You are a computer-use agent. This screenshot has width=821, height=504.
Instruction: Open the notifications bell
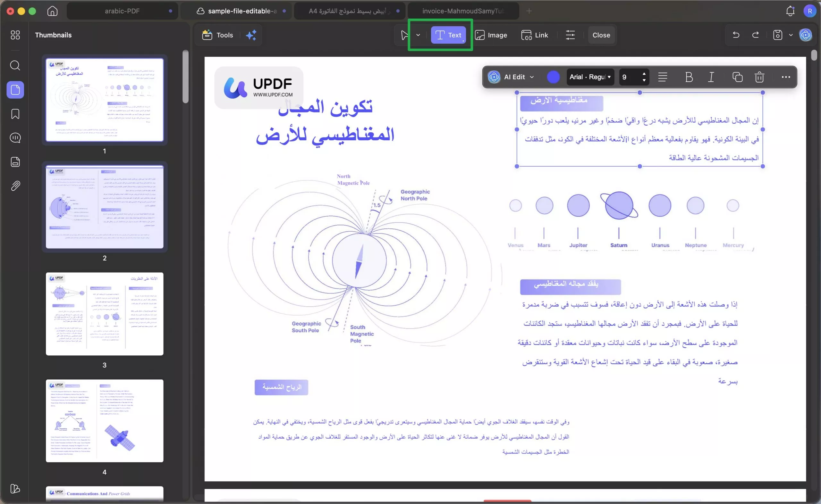coord(790,11)
